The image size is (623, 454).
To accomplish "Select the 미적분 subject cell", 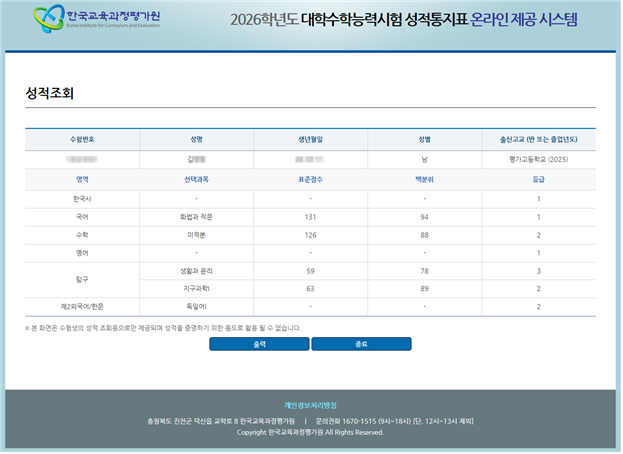I will [x=196, y=235].
